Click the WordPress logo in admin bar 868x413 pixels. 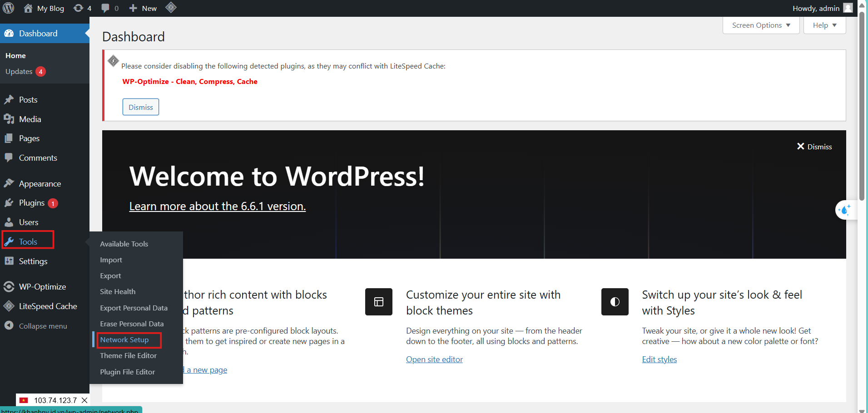(x=9, y=8)
